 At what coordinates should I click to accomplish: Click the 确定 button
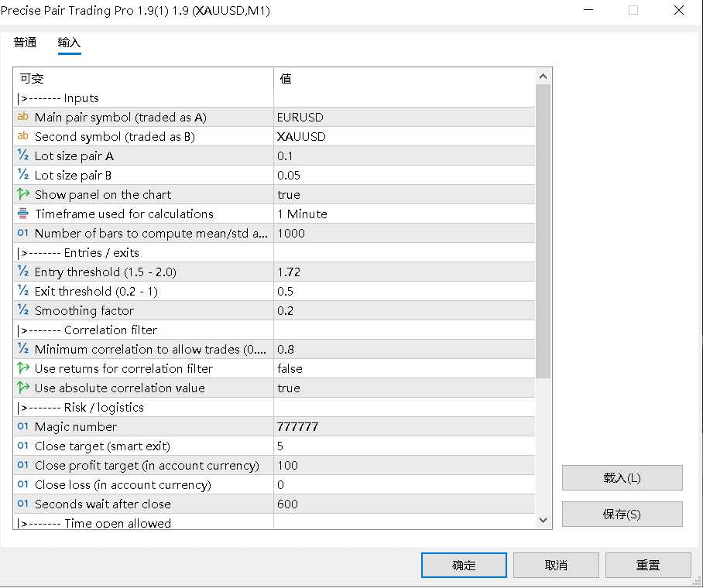click(x=464, y=565)
